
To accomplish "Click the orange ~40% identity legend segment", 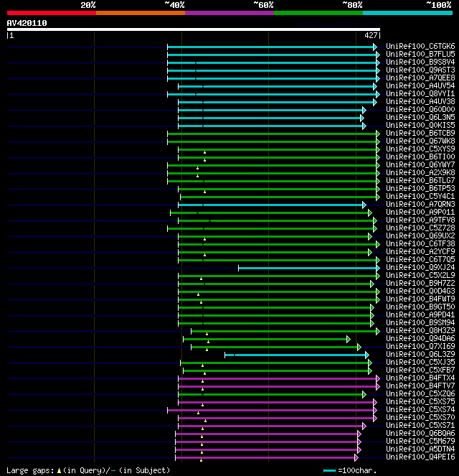I will pyautogui.click(x=141, y=13).
